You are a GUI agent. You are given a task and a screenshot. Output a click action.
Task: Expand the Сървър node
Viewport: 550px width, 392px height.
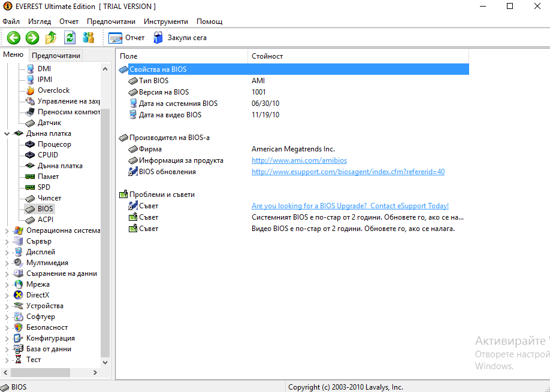[7, 242]
